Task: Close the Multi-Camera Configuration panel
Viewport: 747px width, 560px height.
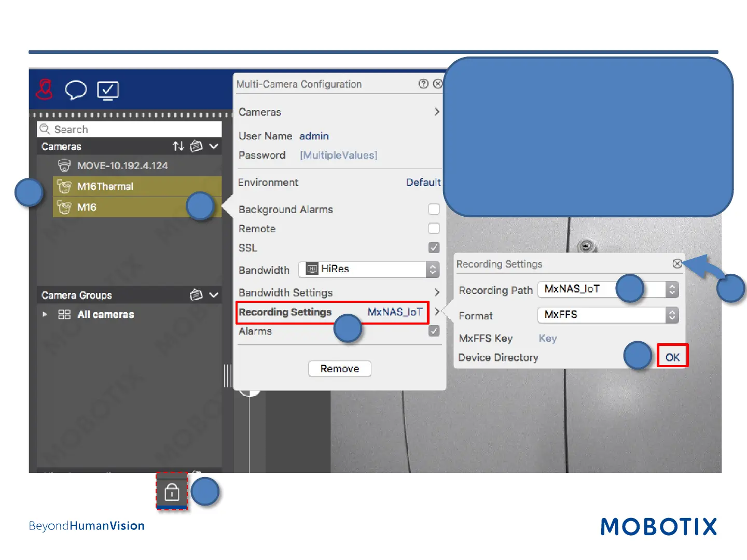Action: tap(438, 83)
